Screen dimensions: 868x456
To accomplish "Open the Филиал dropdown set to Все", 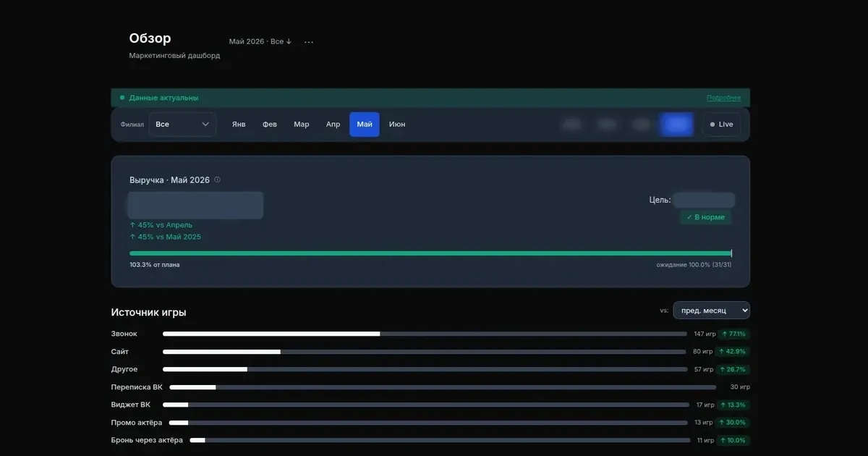I will tap(182, 124).
